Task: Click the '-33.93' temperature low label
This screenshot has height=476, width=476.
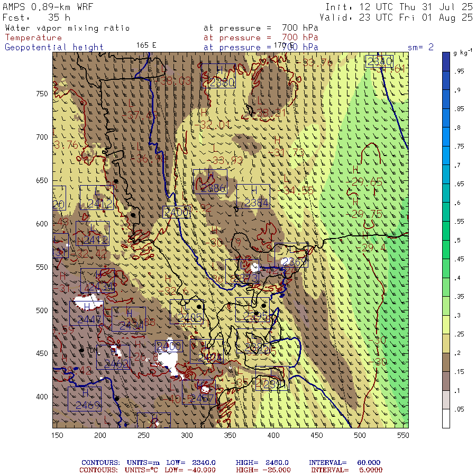Action: pos(225,160)
